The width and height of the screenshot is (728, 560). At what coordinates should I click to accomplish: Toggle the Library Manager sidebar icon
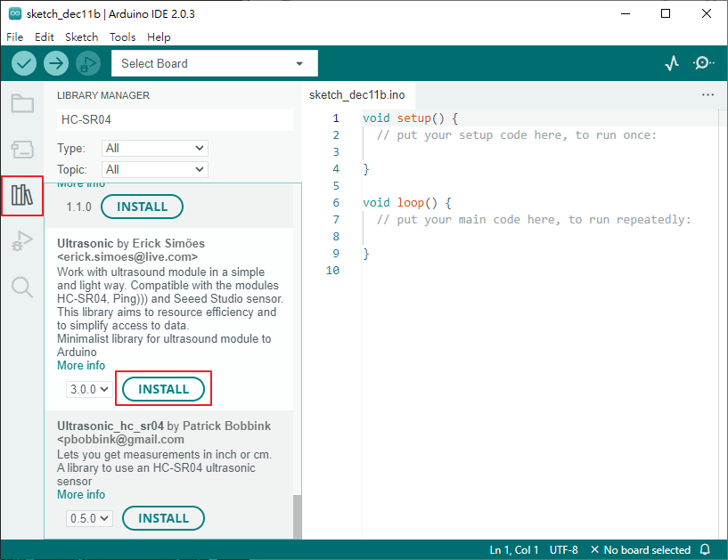[x=22, y=195]
